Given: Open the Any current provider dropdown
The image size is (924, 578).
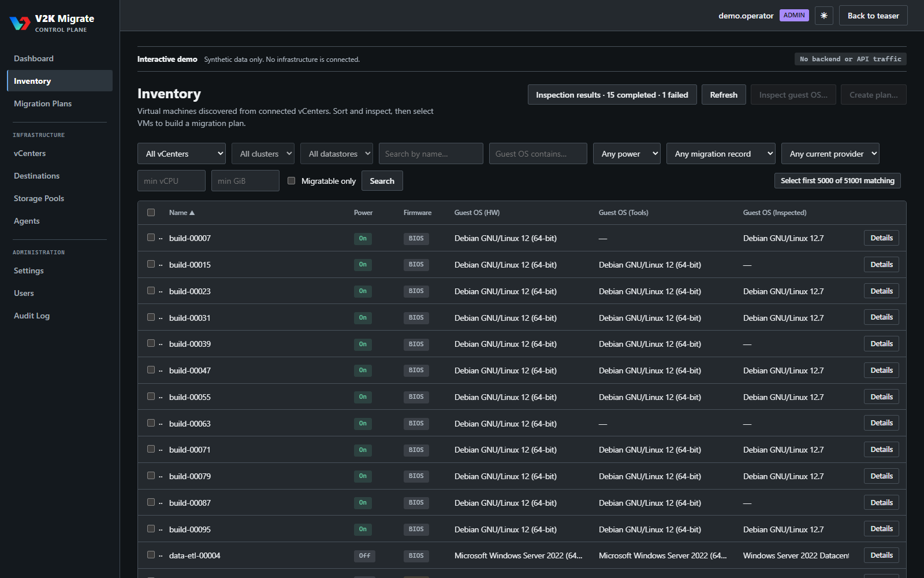Looking at the screenshot, I should point(830,154).
